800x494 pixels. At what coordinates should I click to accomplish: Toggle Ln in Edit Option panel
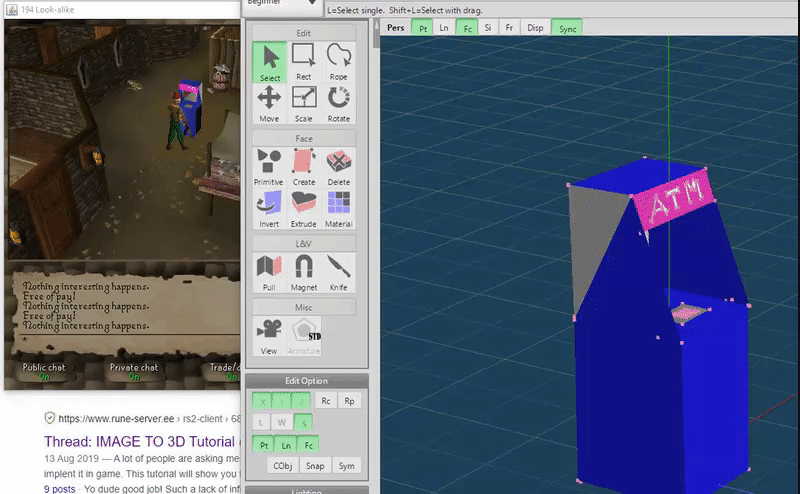tap(286, 445)
